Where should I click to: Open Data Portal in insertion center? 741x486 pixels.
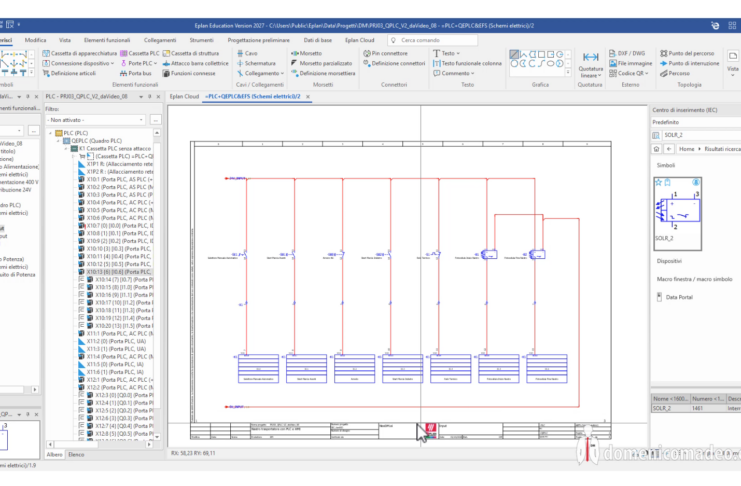coord(675,297)
